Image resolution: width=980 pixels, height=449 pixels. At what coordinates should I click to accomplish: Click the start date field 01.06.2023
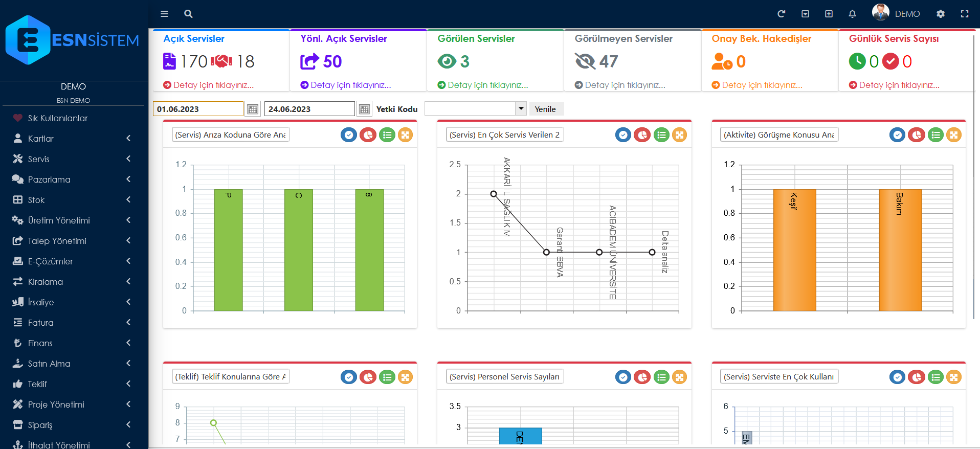coord(198,109)
